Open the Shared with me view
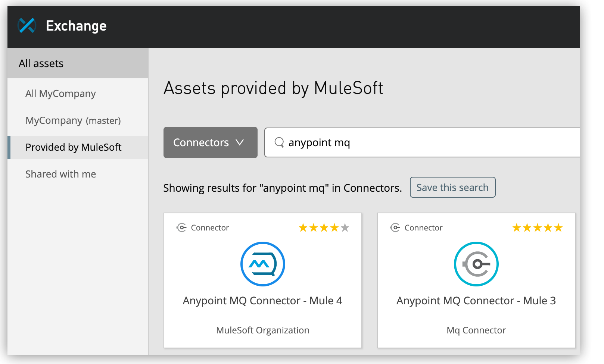The width and height of the screenshot is (604, 364). (x=60, y=174)
